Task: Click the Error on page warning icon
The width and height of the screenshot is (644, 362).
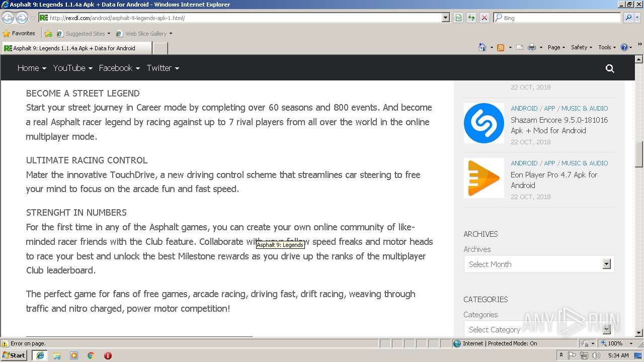Action: [5, 343]
